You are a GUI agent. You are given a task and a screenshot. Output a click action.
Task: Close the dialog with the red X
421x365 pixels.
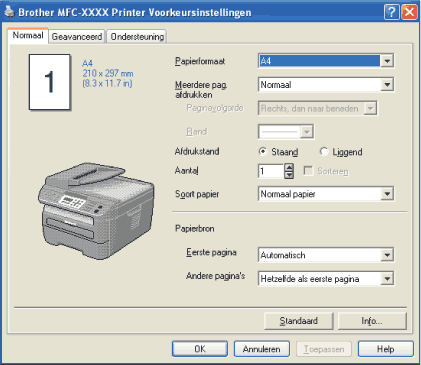(x=409, y=12)
